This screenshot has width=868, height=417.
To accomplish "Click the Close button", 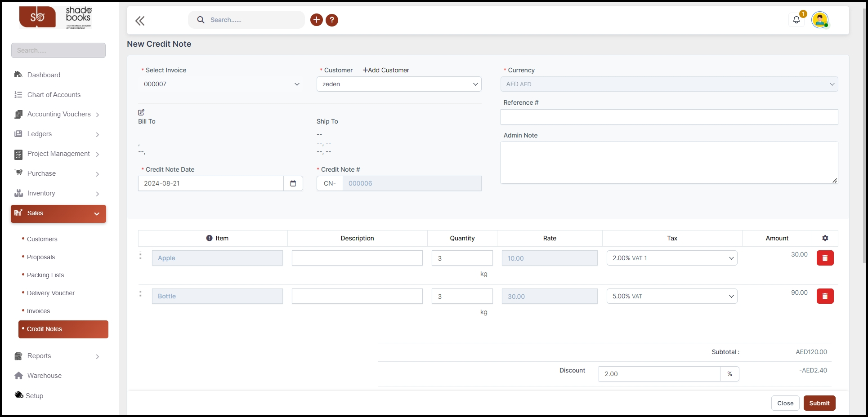I will (785, 403).
